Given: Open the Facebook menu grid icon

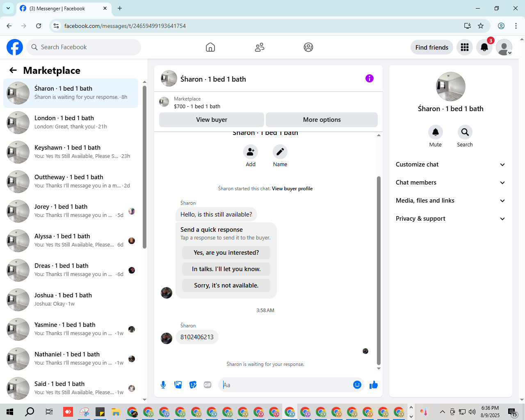Looking at the screenshot, I should click(x=465, y=47).
